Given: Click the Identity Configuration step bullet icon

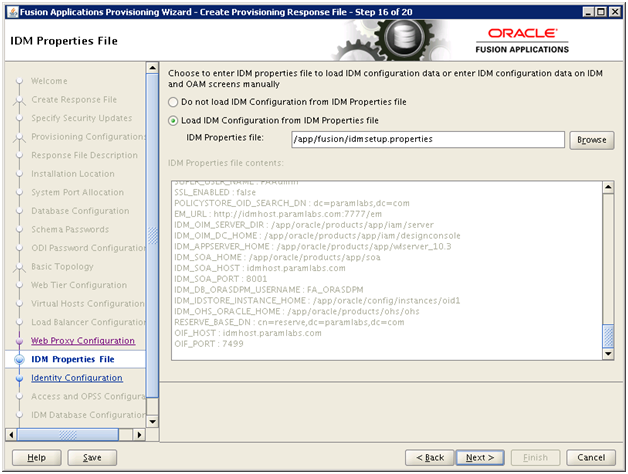Looking at the screenshot, I should (x=19, y=378).
